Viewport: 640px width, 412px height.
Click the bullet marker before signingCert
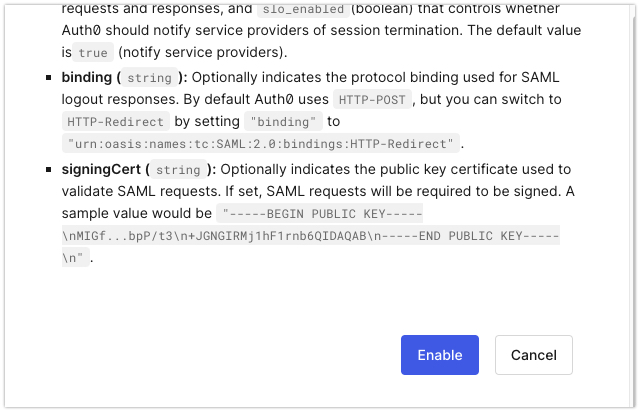point(49,169)
